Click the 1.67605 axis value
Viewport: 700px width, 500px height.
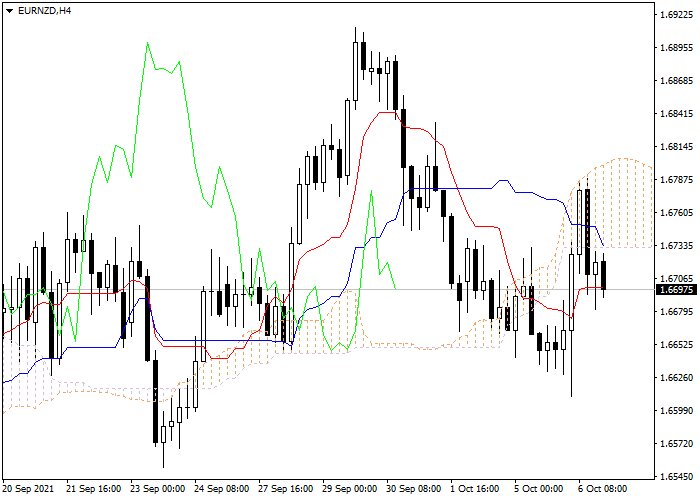coord(677,213)
